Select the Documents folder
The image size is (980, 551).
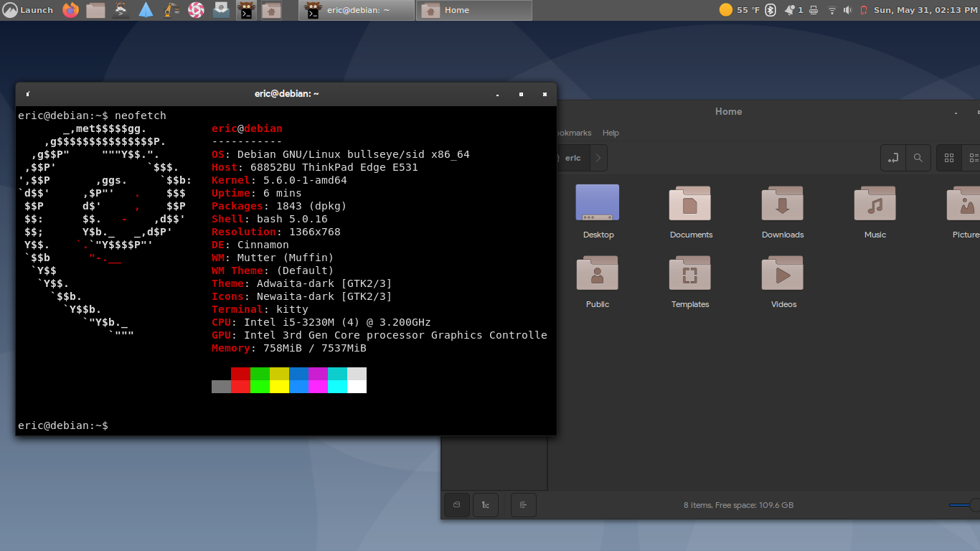tap(691, 212)
